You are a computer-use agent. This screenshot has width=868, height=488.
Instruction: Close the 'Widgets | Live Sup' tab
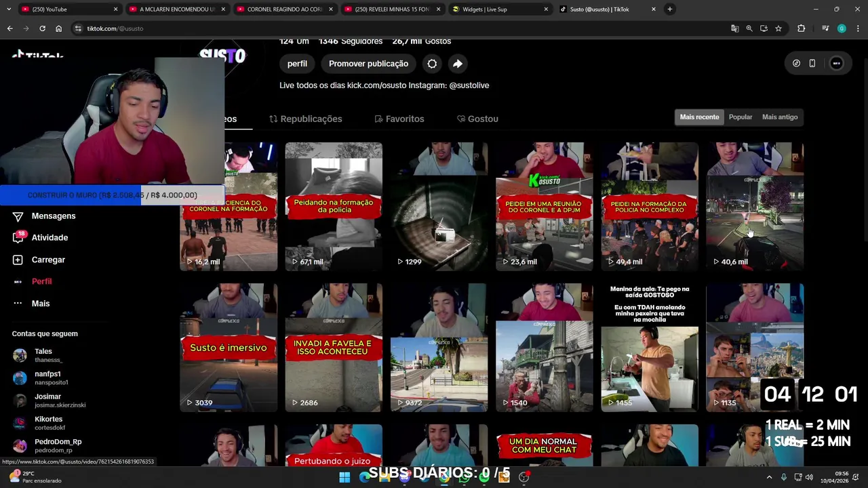tap(546, 9)
